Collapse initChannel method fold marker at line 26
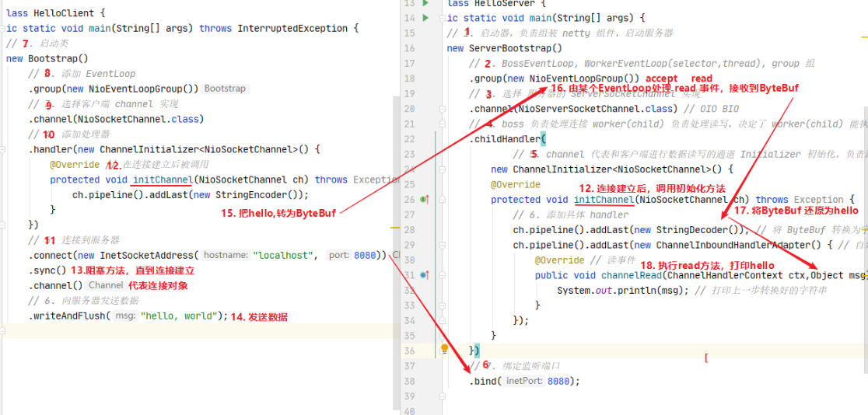 443,199
